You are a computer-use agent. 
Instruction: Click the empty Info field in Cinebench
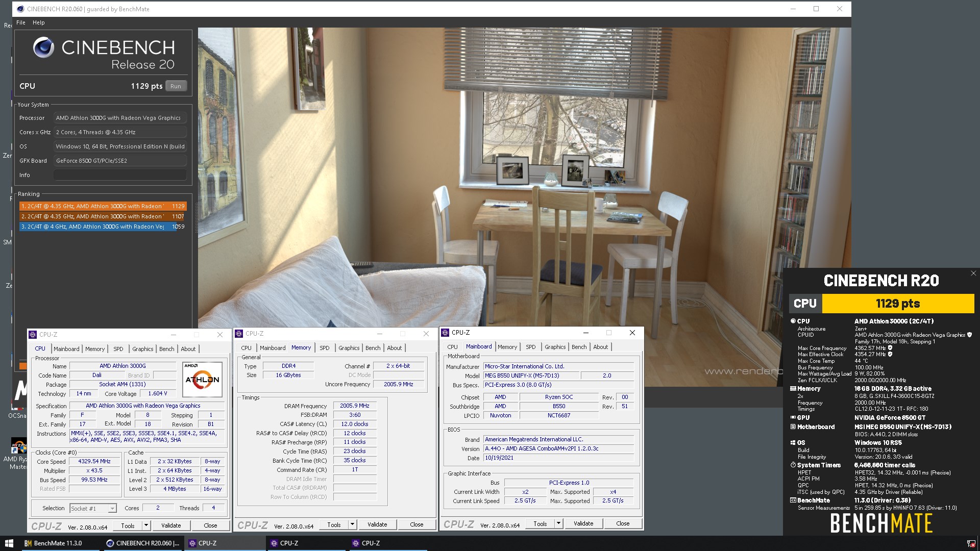tap(120, 175)
